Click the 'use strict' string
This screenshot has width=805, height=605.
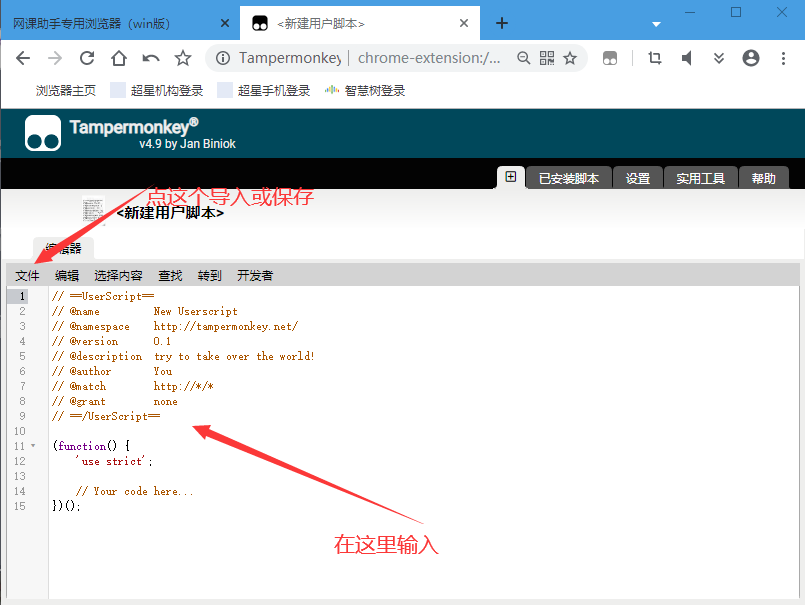click(x=110, y=461)
